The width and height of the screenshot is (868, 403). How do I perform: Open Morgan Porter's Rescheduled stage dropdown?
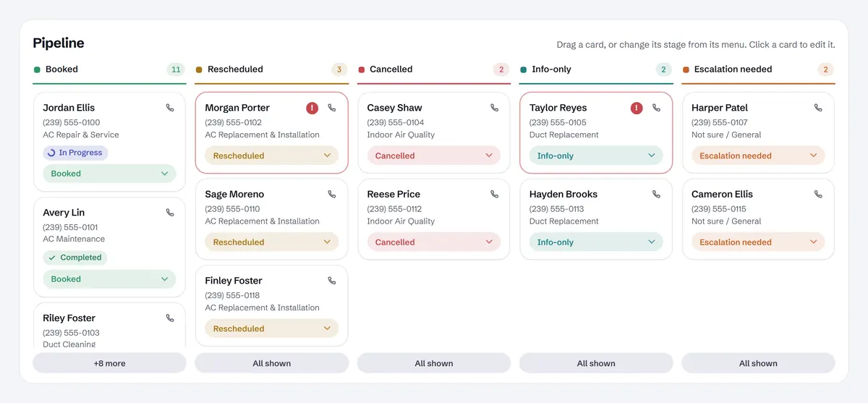pyautogui.click(x=271, y=156)
